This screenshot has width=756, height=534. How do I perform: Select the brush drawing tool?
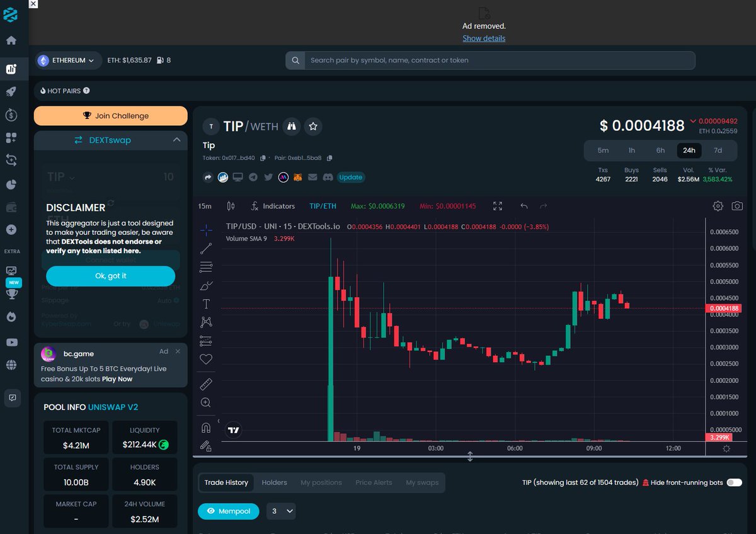point(206,286)
